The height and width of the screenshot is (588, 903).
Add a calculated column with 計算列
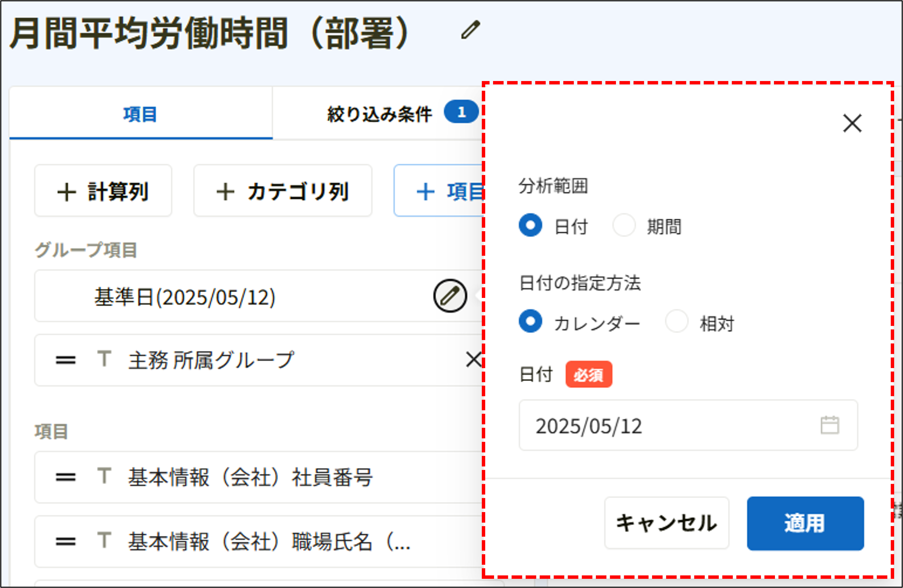[x=103, y=191]
